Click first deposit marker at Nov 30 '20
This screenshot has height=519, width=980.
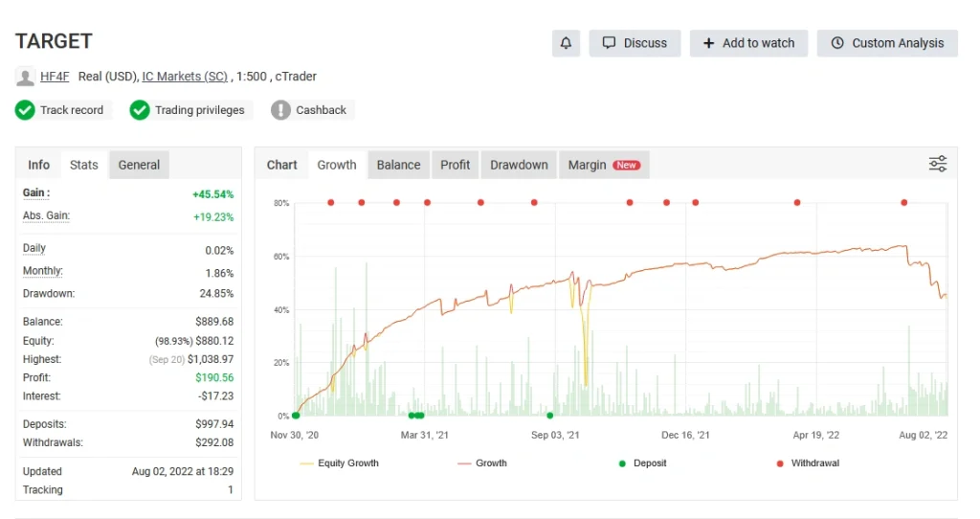tap(296, 416)
